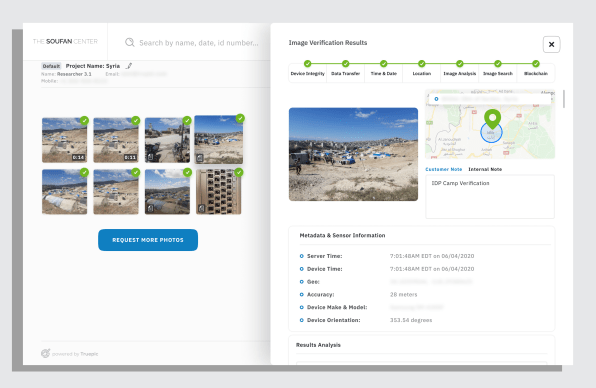The width and height of the screenshot is (596, 388).
Task: Click the Image Analysis green checkmark
Action: coord(460,63)
